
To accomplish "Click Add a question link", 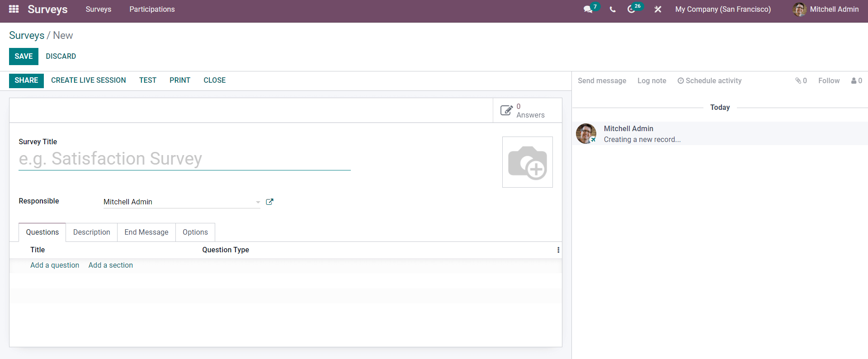I will click(x=55, y=265).
